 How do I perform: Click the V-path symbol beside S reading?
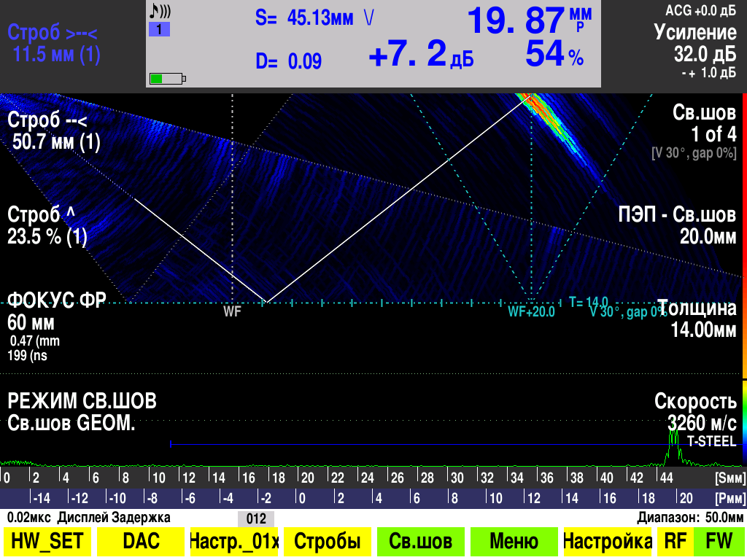coord(369,18)
